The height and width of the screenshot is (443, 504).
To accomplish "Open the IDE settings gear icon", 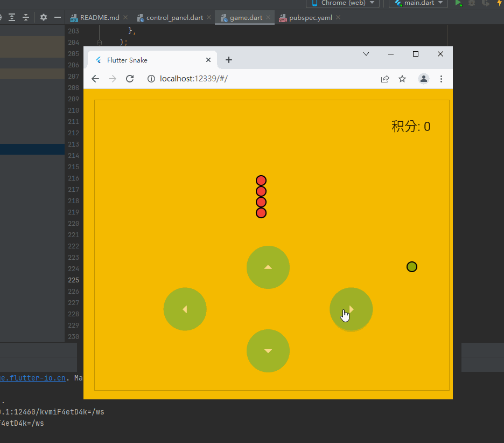I will 43,17.
